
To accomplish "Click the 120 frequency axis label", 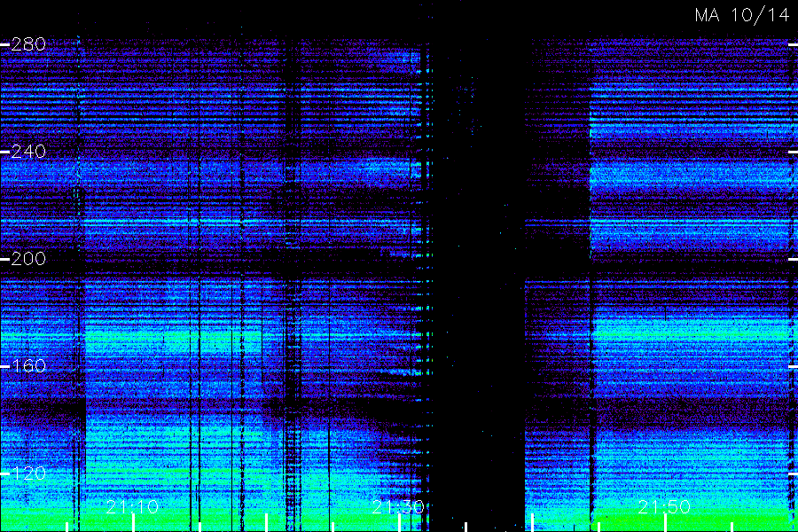I will (x=28, y=473).
